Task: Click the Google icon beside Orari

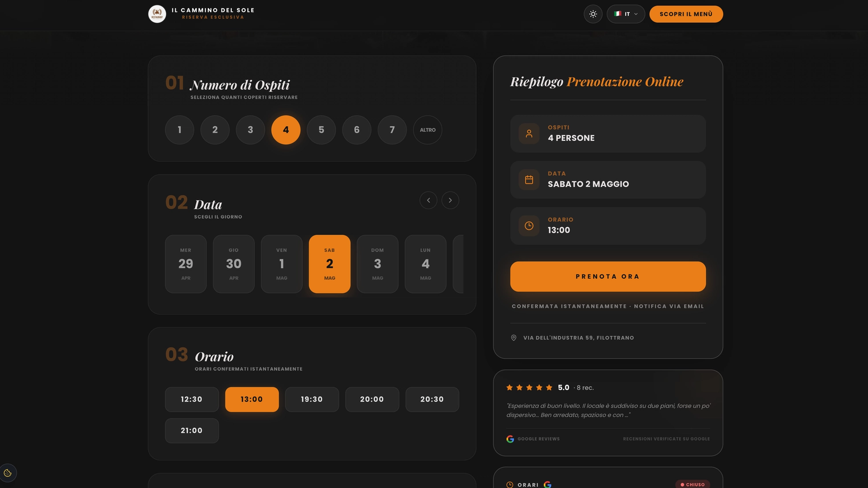Action: click(x=547, y=485)
